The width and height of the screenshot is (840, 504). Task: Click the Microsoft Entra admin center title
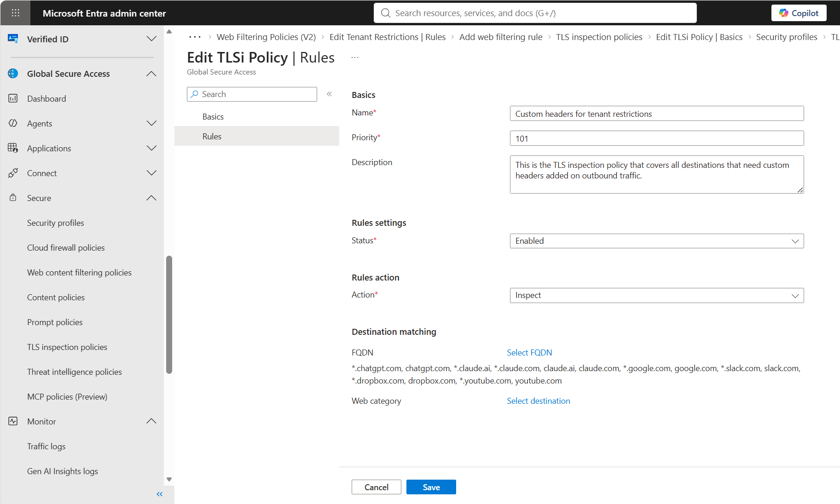coord(104,13)
